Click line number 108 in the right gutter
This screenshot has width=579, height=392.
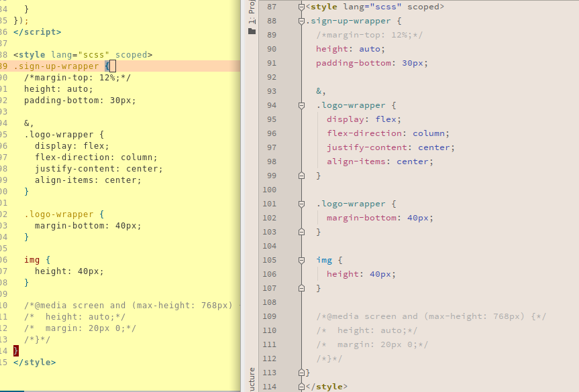270,302
